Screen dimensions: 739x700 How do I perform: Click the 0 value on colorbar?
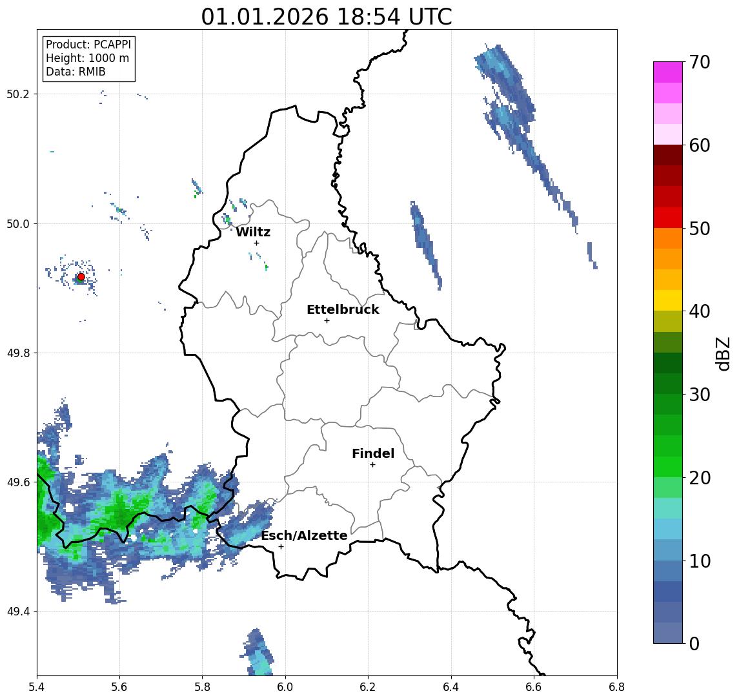click(x=694, y=643)
